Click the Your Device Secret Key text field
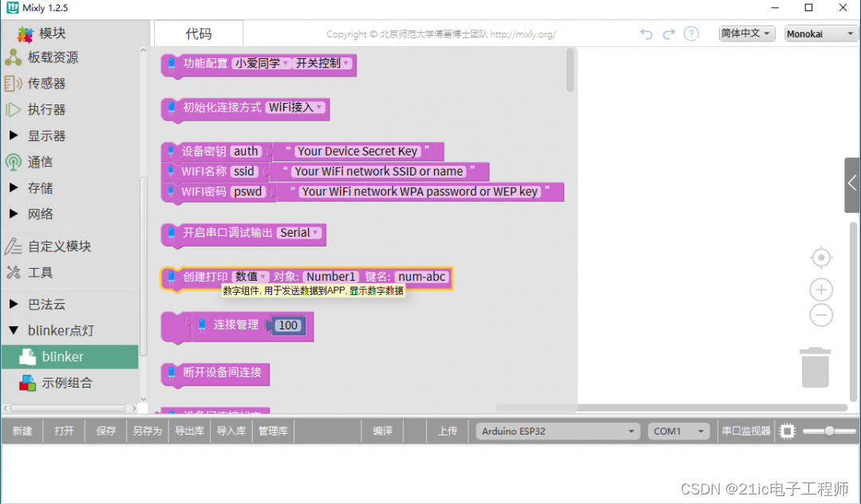The image size is (861, 504). [x=357, y=151]
